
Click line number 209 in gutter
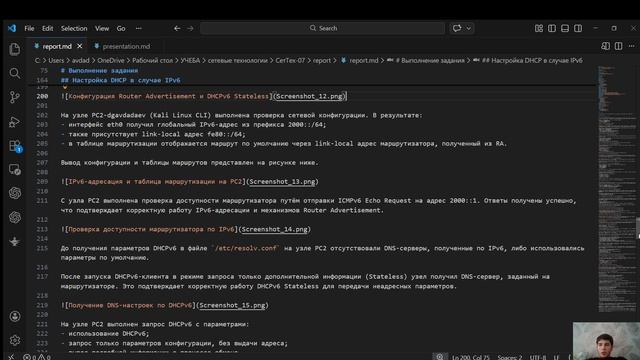pyautogui.click(x=42, y=182)
